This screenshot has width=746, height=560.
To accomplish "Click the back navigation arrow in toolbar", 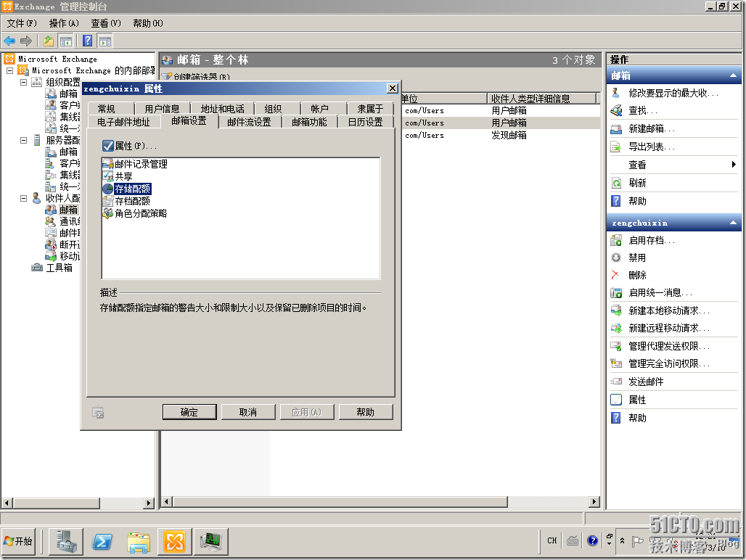I will pyautogui.click(x=10, y=41).
